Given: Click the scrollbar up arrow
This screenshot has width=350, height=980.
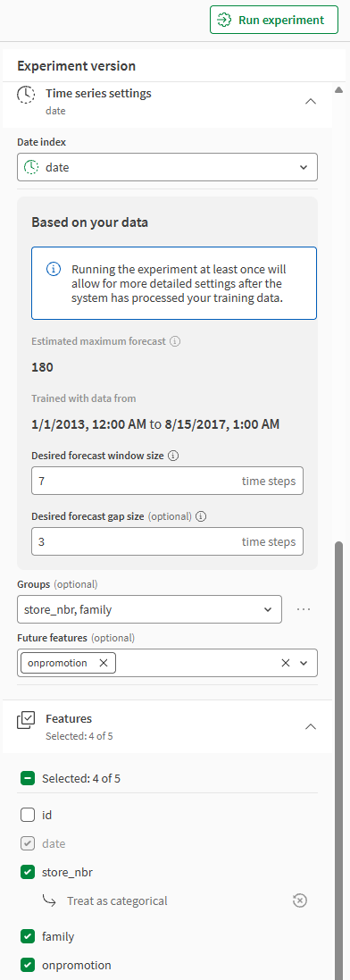Looking at the screenshot, I should pyautogui.click(x=338, y=90).
